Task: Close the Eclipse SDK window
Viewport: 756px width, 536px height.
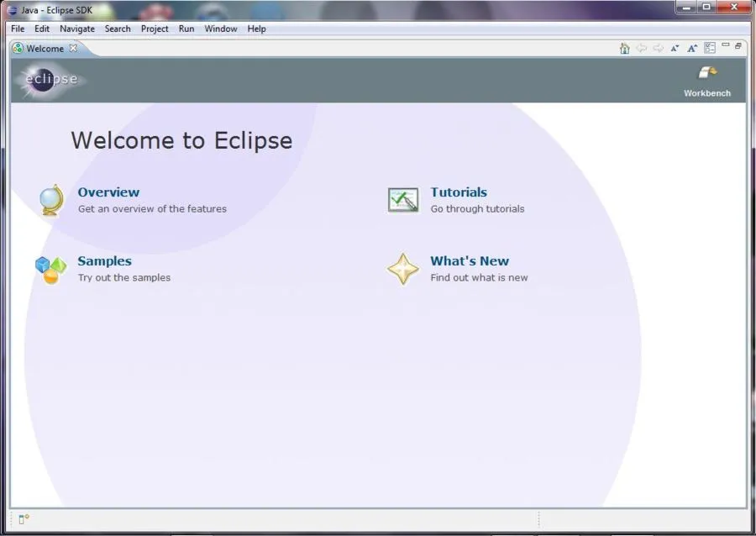Action: click(x=734, y=8)
